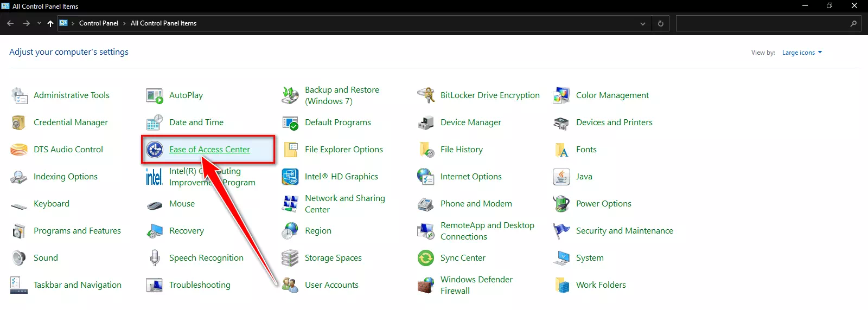
Task: Open Credential Manager icon
Action: [19, 122]
